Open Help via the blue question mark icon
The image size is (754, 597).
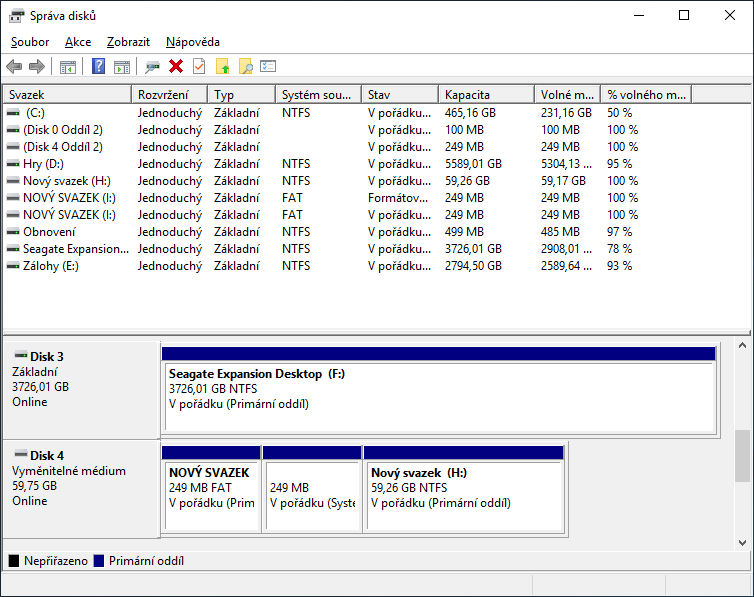click(x=98, y=67)
